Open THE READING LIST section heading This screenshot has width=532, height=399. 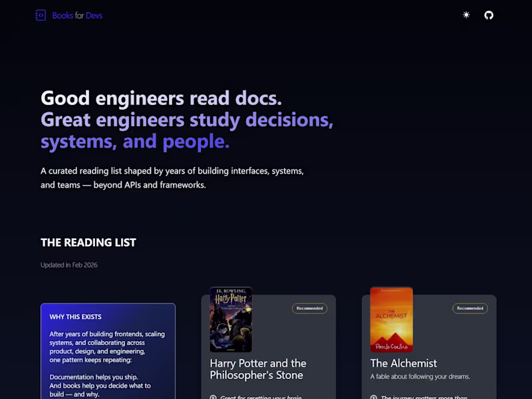pyautogui.click(x=88, y=243)
